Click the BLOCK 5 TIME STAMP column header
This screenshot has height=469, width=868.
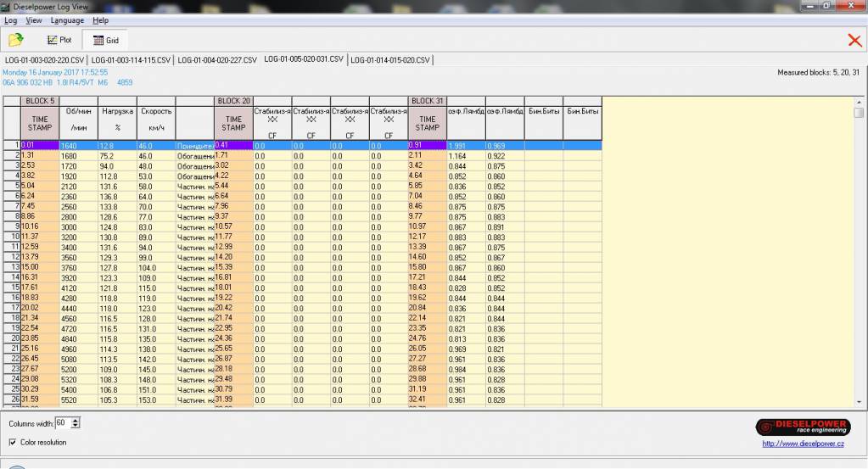point(40,124)
